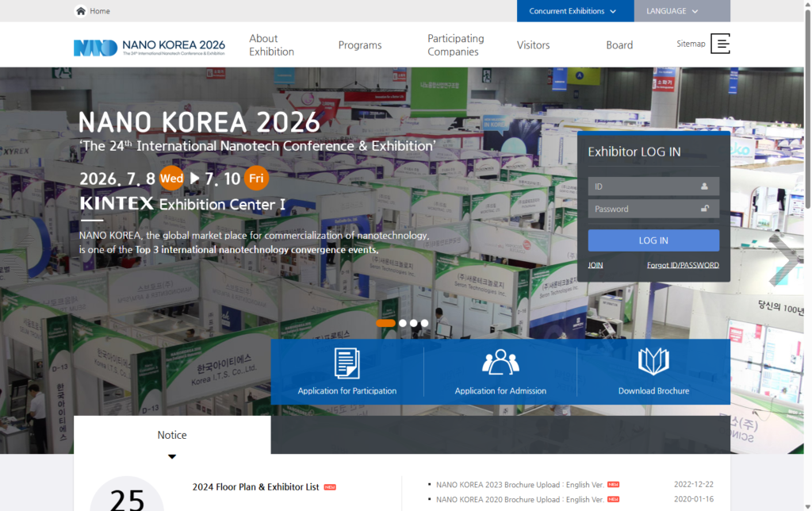812x511 pixels.
Task: Click the Application for Participation document icon
Action: pyautogui.click(x=347, y=363)
